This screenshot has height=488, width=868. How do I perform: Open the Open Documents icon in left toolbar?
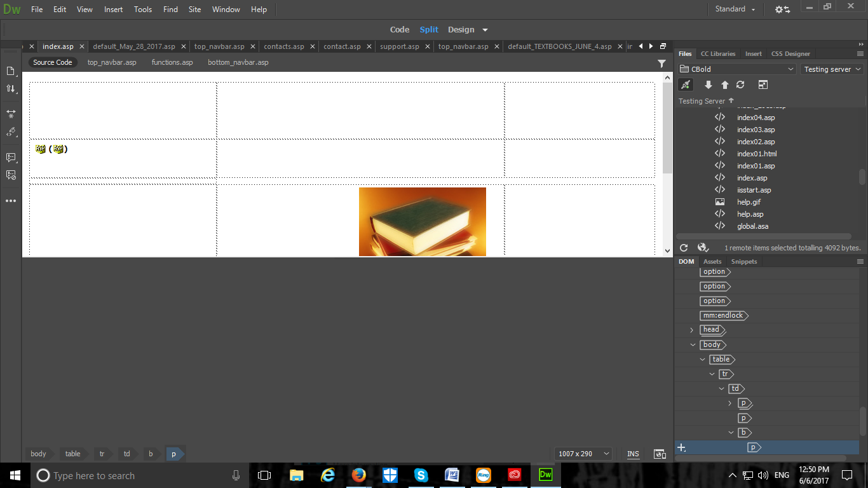click(11, 71)
